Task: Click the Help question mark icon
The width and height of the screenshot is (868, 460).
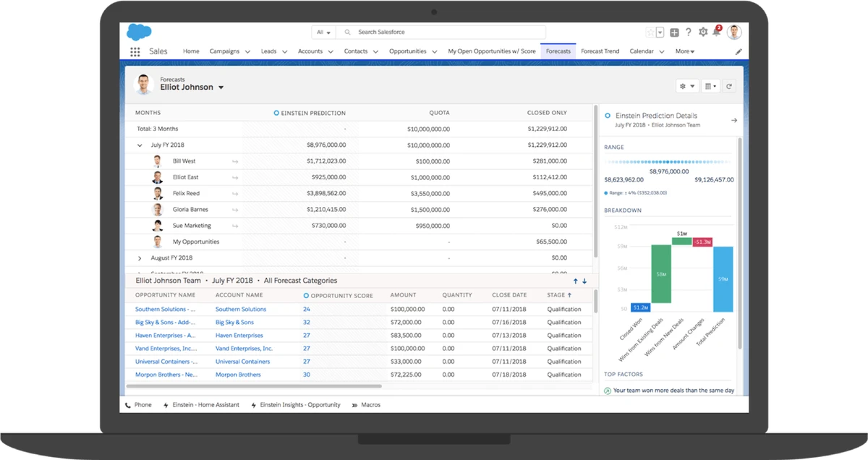Action: 689,32
